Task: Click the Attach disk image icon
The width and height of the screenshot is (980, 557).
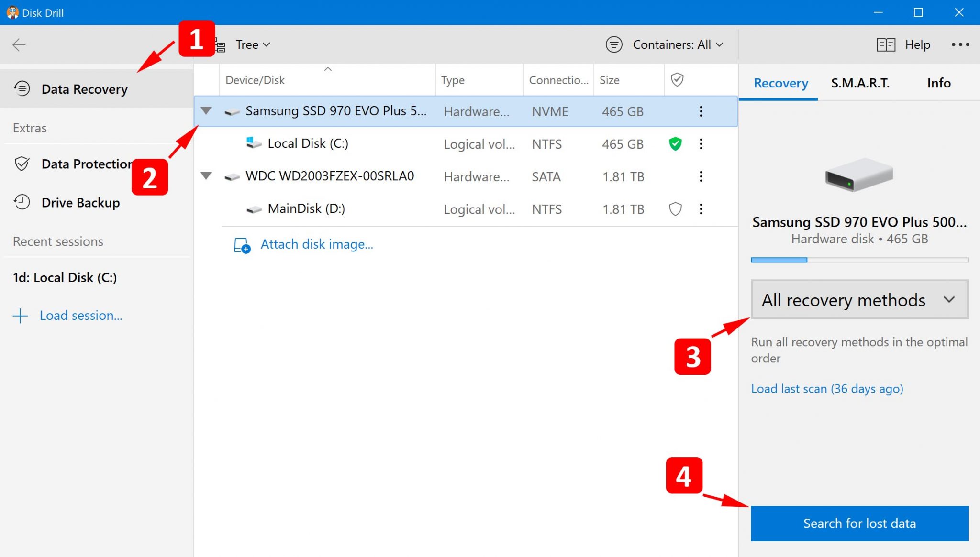Action: (241, 245)
